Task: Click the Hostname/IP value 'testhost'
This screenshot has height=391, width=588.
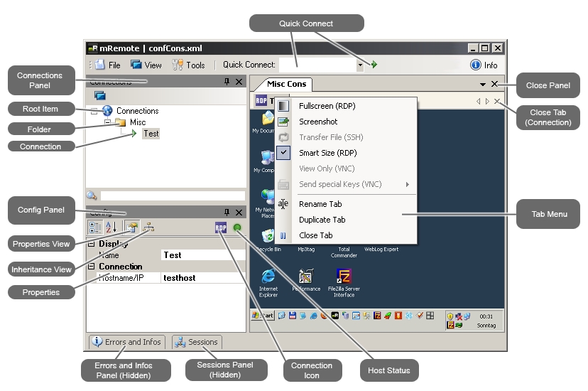Action: (203, 278)
